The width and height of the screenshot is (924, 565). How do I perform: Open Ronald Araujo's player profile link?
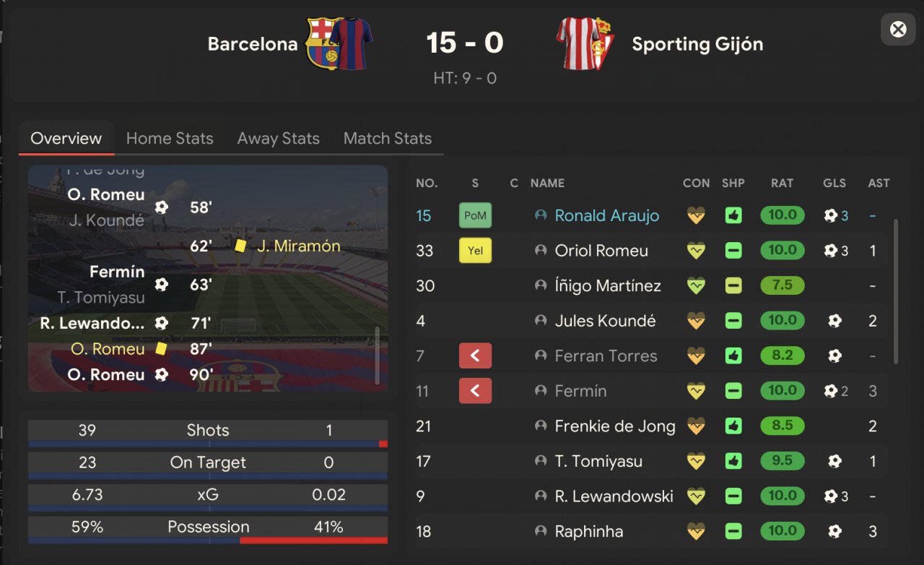606,215
